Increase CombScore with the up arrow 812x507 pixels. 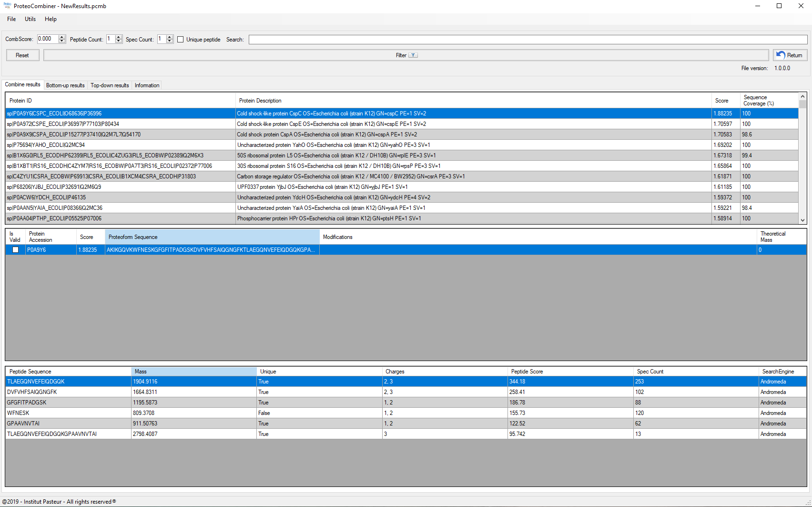click(x=62, y=37)
